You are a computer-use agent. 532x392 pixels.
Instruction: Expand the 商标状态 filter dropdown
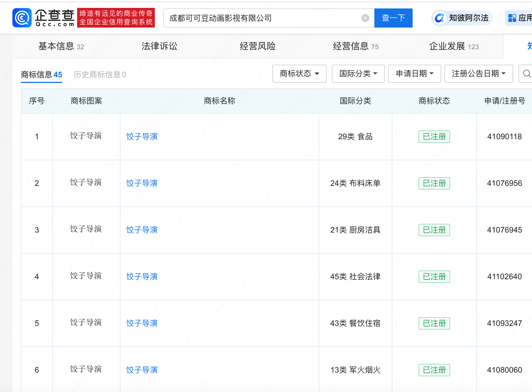pyautogui.click(x=299, y=74)
